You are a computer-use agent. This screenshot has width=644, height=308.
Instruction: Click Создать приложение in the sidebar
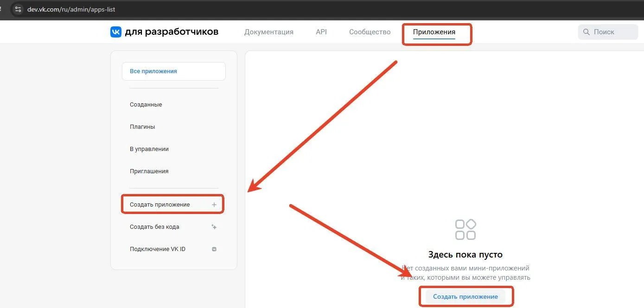point(174,205)
